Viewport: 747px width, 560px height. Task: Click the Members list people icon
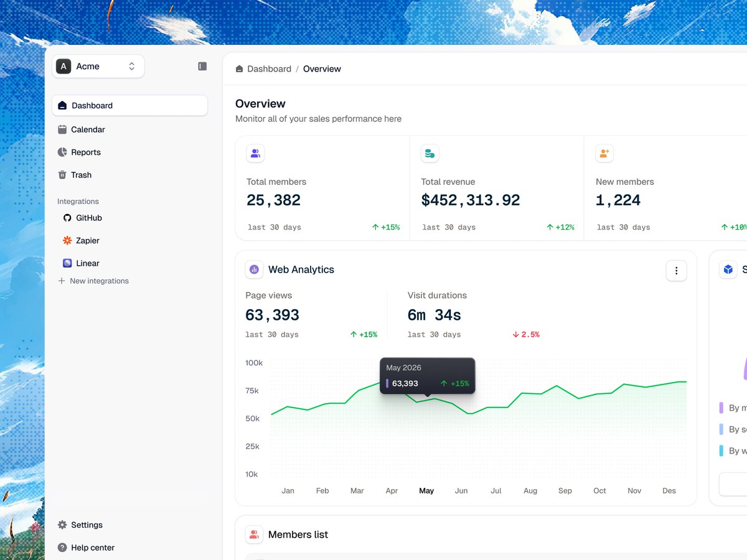(x=254, y=534)
